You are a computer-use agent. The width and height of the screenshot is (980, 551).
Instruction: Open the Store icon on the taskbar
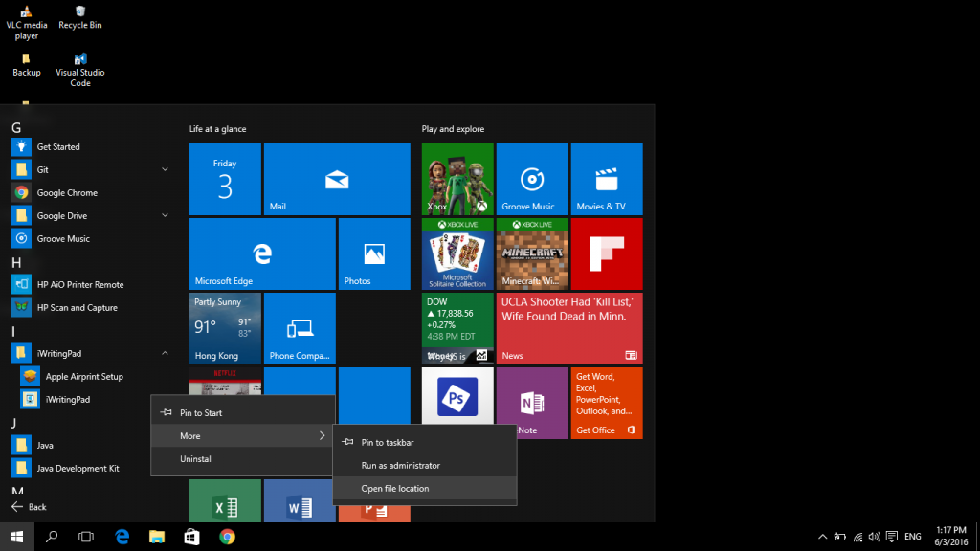click(191, 537)
